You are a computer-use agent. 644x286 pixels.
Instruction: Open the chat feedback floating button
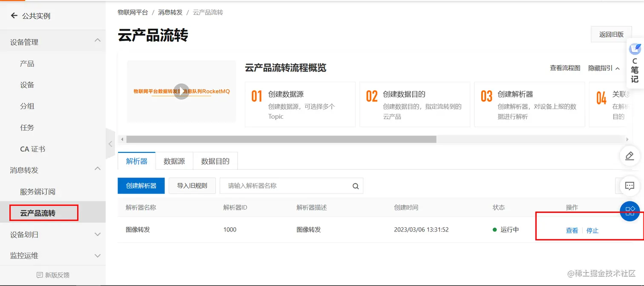(x=630, y=186)
